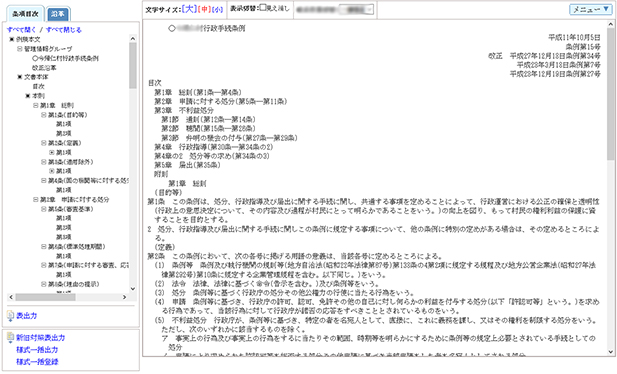Select 第1項 under 第1条(目的等)
Image resolution: width=617 pixels, height=374 pixels.
[x=64, y=124]
